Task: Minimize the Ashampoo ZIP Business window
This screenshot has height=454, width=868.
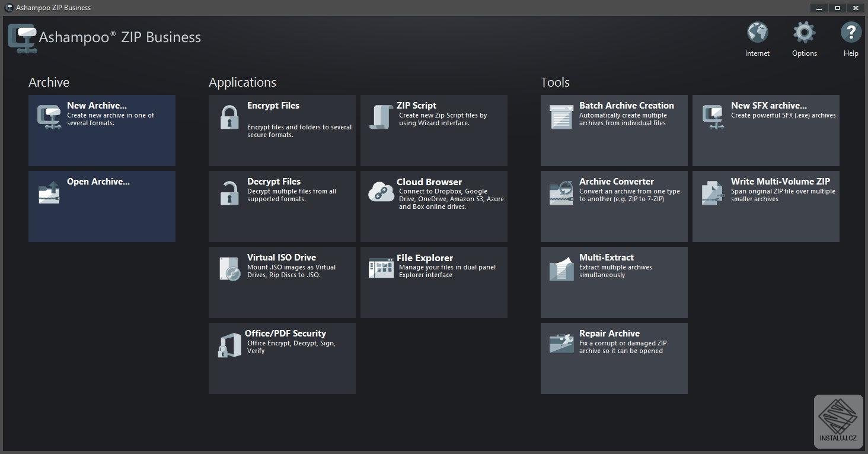Action: coord(820,8)
